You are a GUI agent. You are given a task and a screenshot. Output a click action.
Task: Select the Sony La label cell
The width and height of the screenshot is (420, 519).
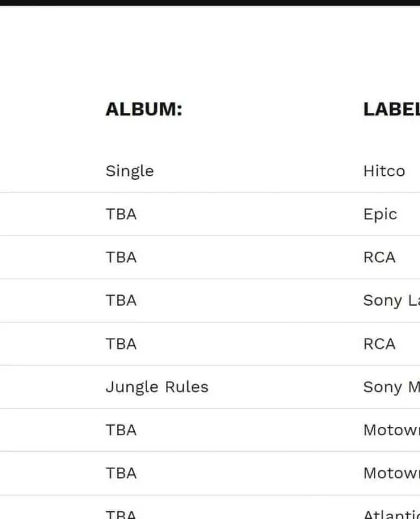coord(391,300)
